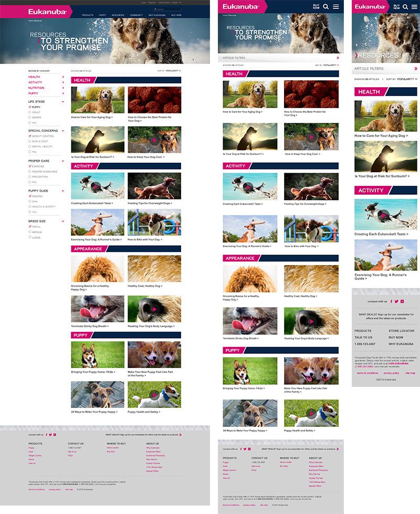Click the Login link in the top bar
420x514 pixels.
pyautogui.click(x=144, y=2)
